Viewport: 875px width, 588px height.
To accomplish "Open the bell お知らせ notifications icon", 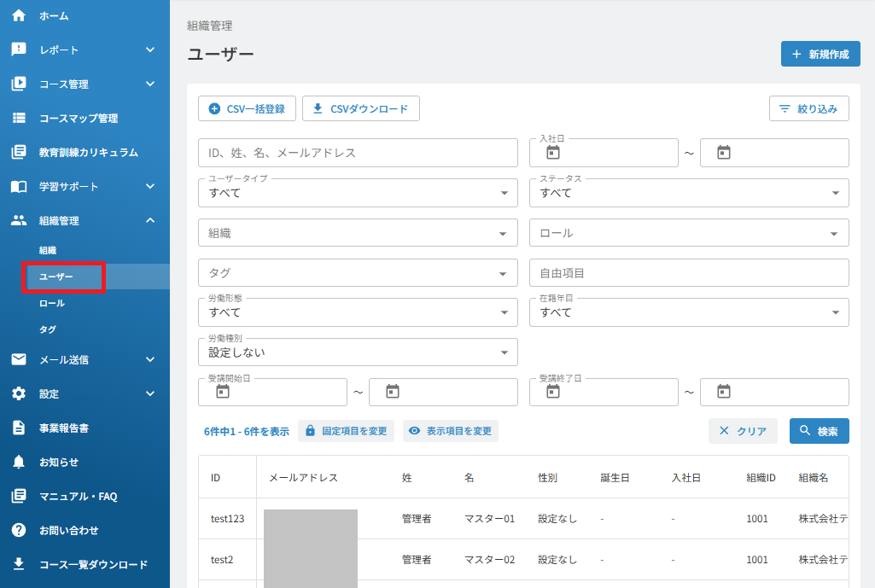I will point(19,462).
